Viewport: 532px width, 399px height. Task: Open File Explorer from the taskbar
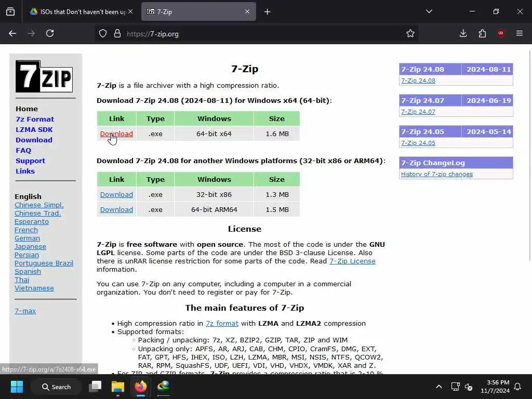point(118,387)
